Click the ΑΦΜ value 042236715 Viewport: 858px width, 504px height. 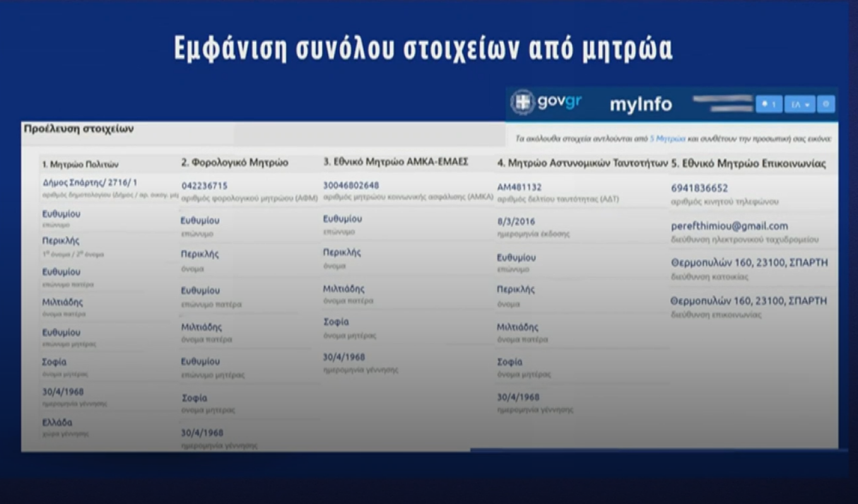(204, 186)
